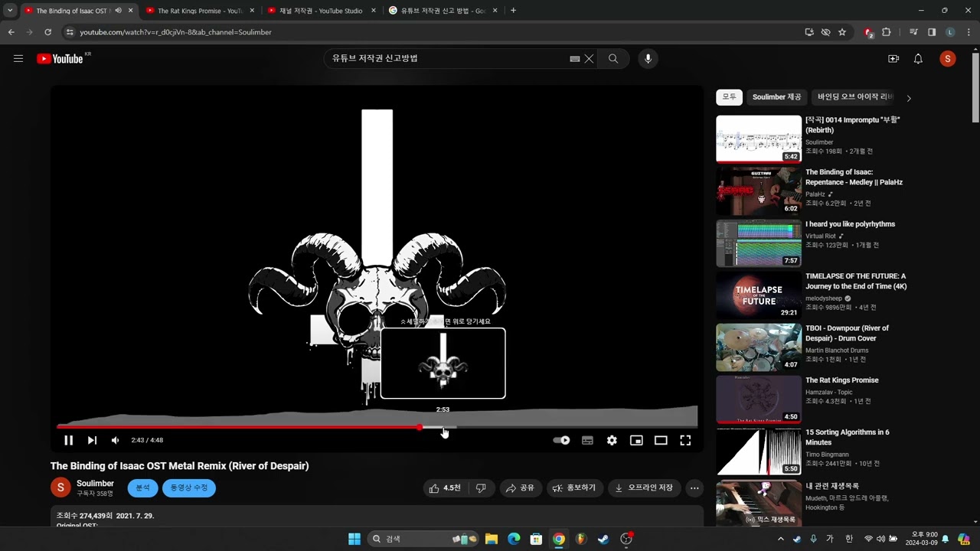Viewport: 980px width, 551px height.
Task: Reload the page
Action: click(47, 32)
